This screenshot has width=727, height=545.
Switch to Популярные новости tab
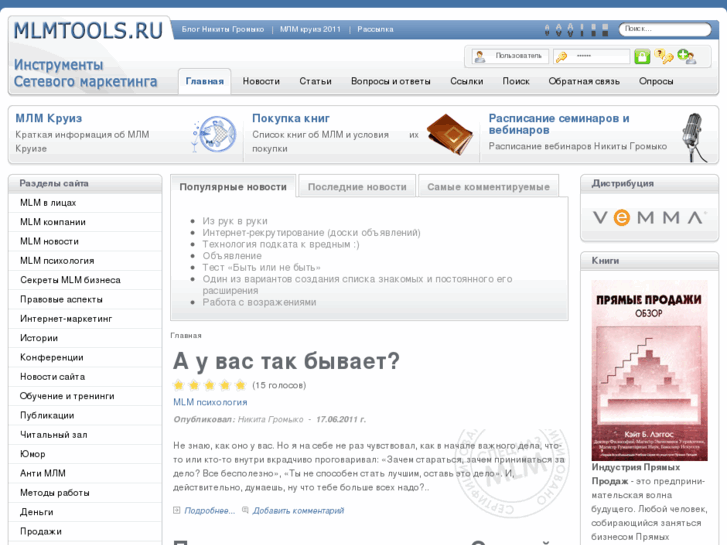(233, 186)
